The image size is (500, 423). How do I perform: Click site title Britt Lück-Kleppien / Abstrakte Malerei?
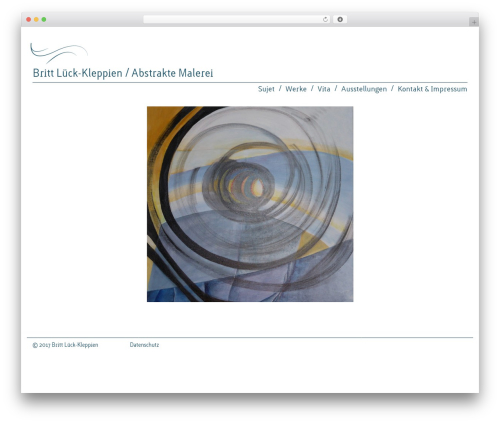(x=123, y=73)
